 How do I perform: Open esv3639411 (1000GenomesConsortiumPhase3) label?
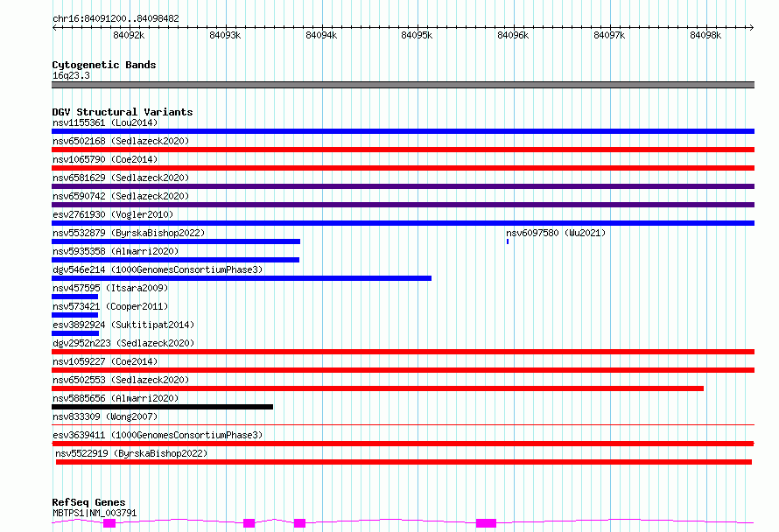point(158,435)
